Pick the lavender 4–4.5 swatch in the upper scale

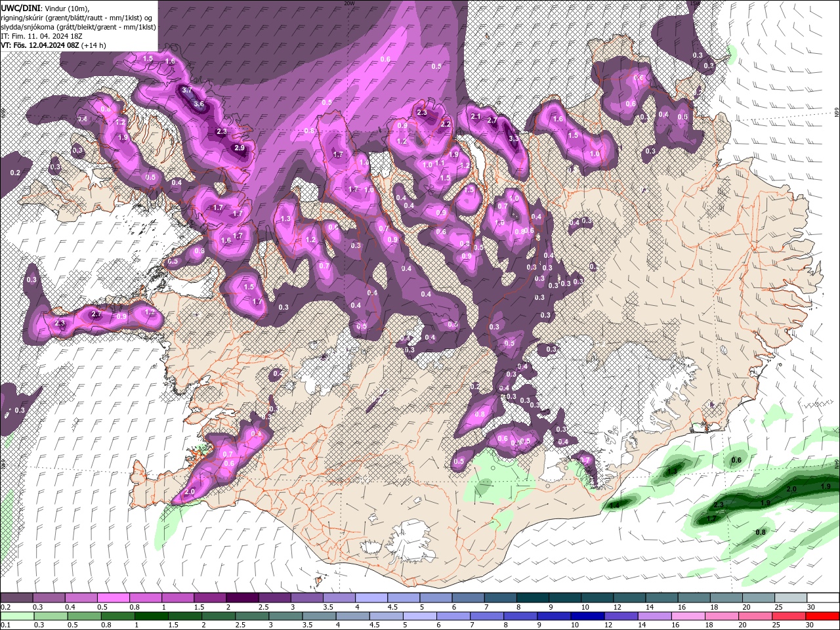[371, 598]
